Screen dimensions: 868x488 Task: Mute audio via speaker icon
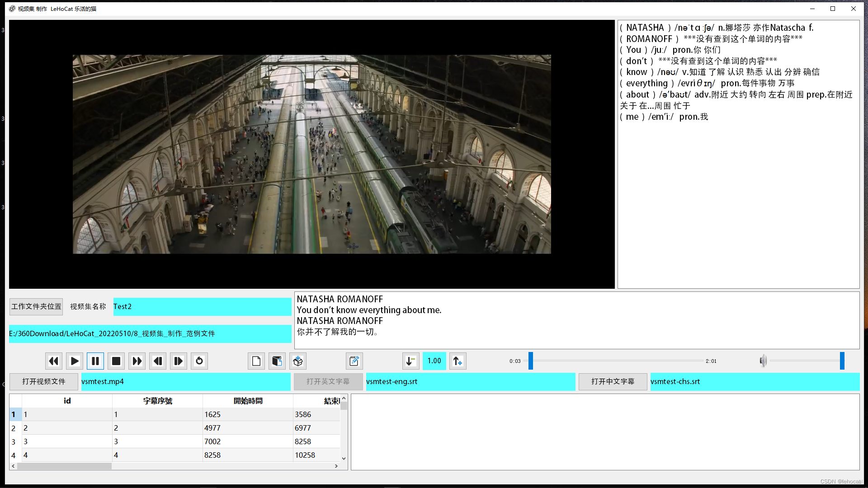[763, 361]
